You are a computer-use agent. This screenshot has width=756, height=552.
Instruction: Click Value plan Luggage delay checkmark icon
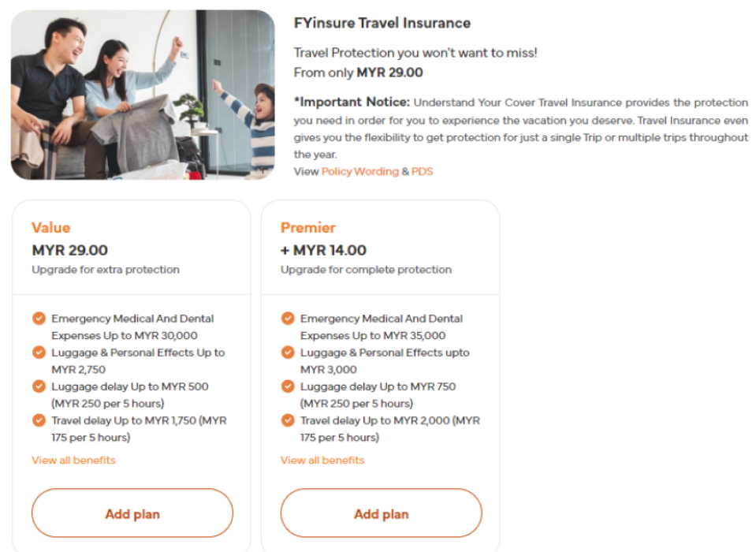point(39,386)
